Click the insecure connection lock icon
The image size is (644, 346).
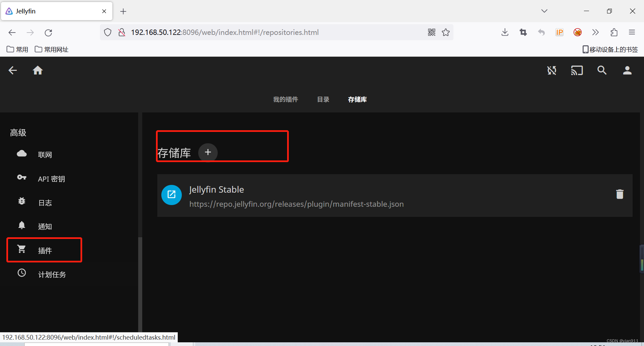122,32
